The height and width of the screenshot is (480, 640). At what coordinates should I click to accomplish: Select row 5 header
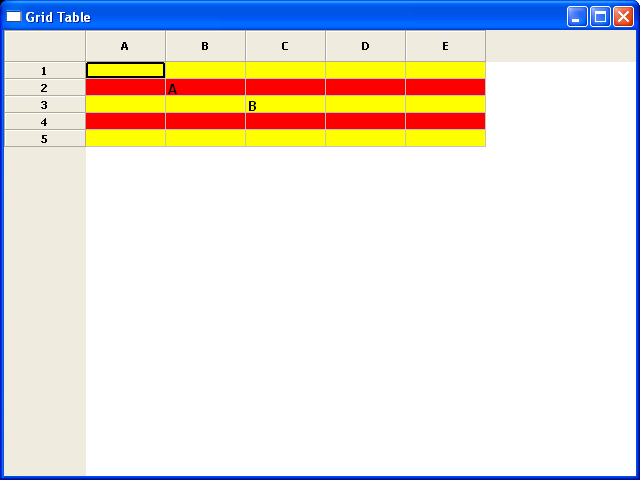click(x=44, y=139)
